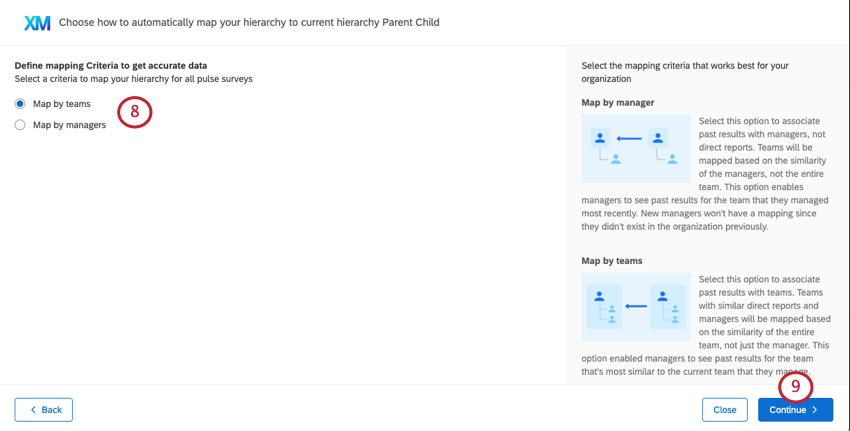Click the Continue button label
Image resolution: width=850 pixels, height=431 pixels.
[788, 410]
